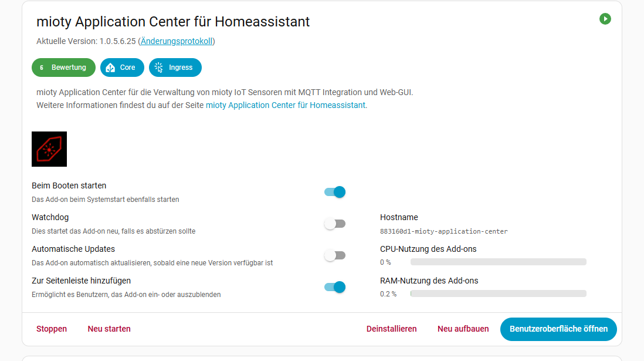The width and height of the screenshot is (644, 361).
Task: Click the CPU-Nutzung usage bar
Action: click(x=498, y=262)
